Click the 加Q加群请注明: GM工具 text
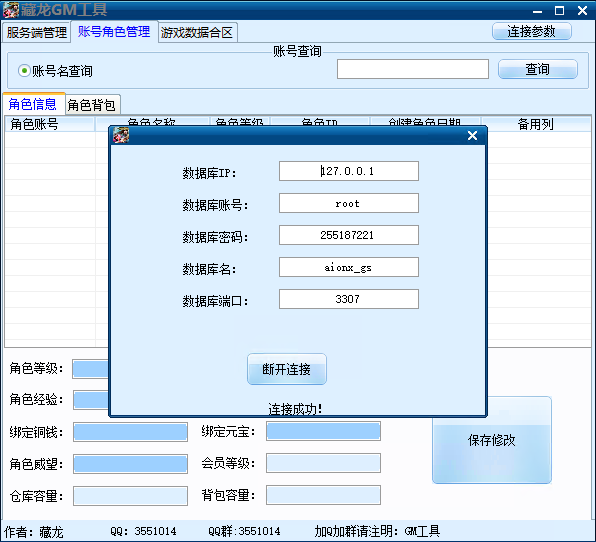 (377, 531)
